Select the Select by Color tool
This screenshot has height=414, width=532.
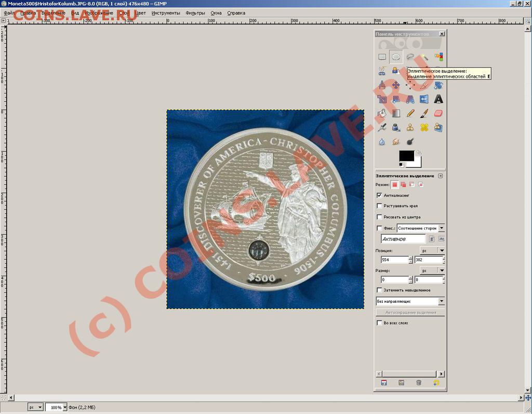[438, 57]
